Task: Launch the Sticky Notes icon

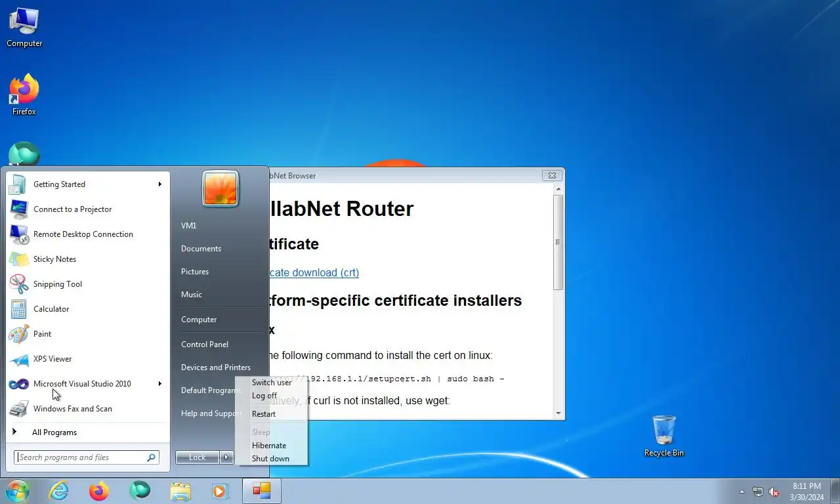Action: tap(18, 259)
